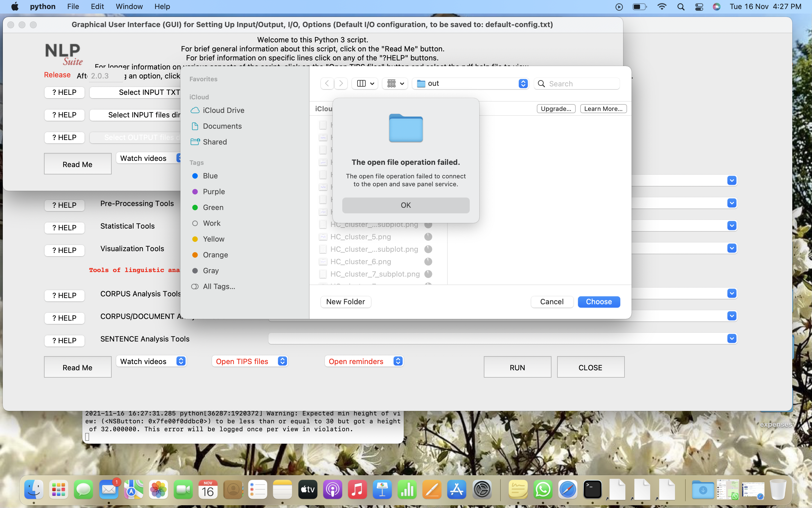Click the file dialog Search field
The width and height of the screenshot is (812, 508).
[x=577, y=83]
